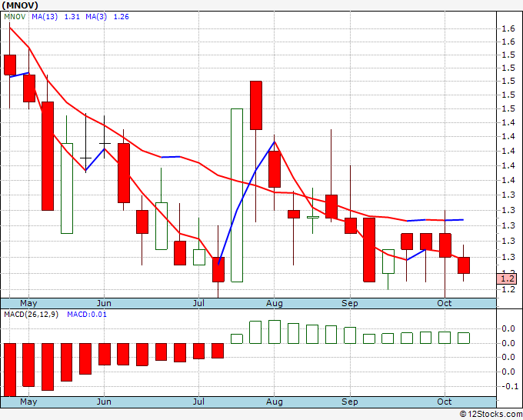Screen dimensions: 523x420
Task: Select the May label below MACD panel
Action: point(28,402)
